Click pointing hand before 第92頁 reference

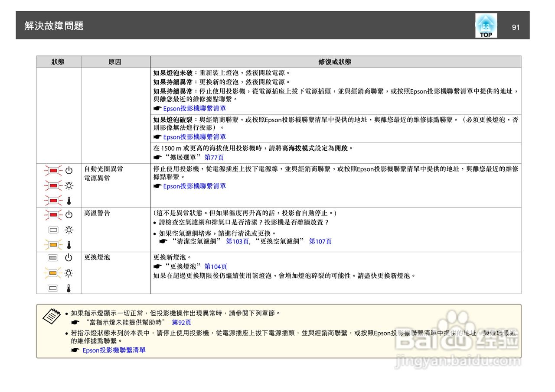tap(75, 323)
